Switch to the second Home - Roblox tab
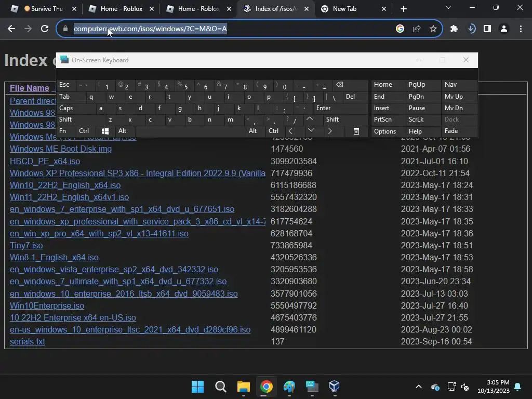Screen dimensions: 532x399 coord(198,9)
